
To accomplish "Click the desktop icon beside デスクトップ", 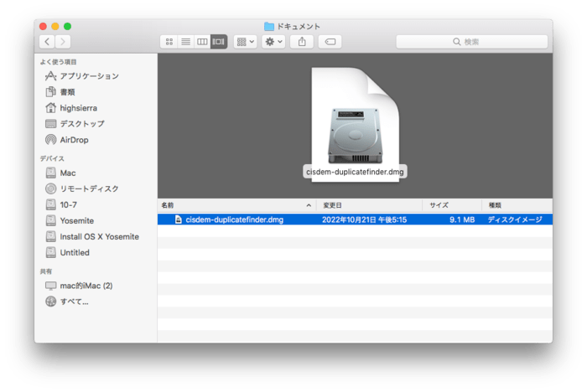I will click(50, 124).
